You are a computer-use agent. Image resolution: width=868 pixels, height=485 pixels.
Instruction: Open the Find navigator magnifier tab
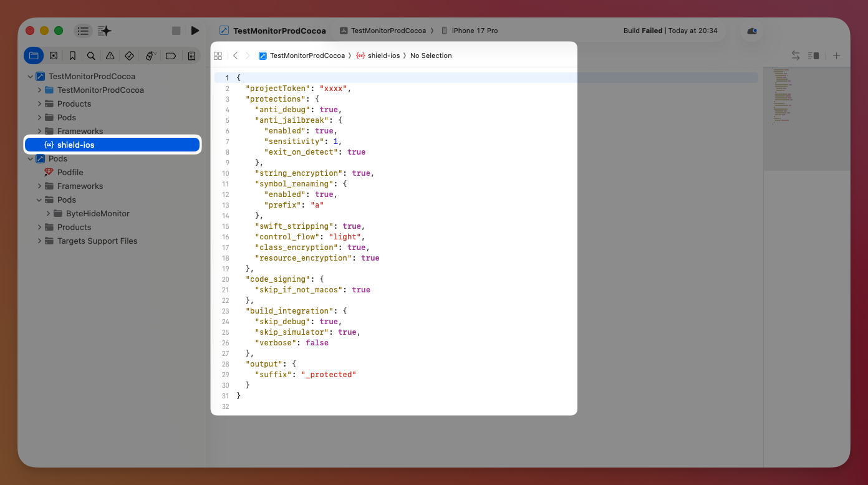coord(91,55)
